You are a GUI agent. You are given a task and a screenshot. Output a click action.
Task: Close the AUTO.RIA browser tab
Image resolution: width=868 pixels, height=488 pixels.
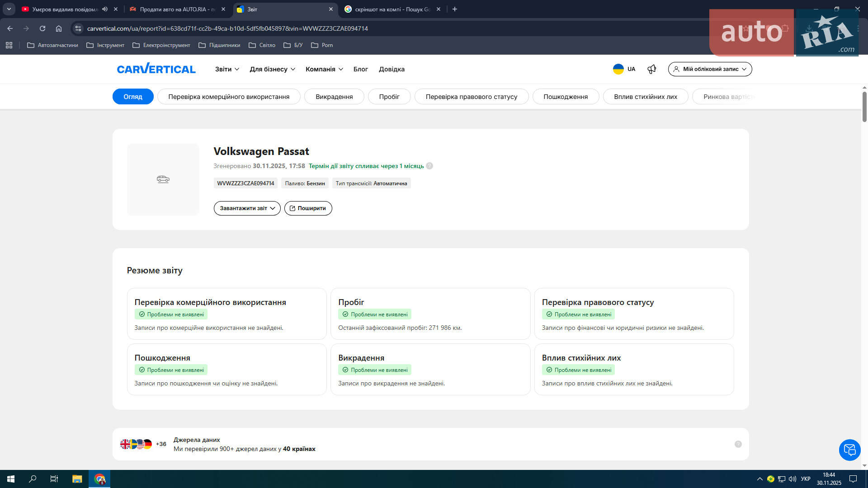tap(223, 9)
